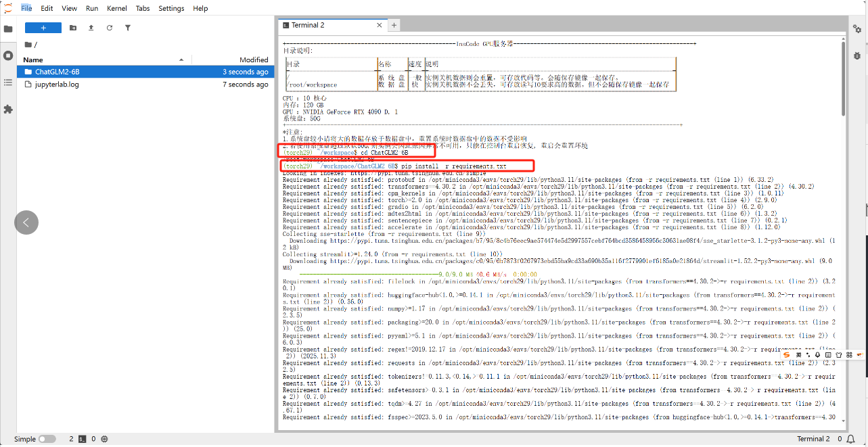Click the terminal count icon in status bar
Viewport: 868px width, 447px height.
[82, 439]
